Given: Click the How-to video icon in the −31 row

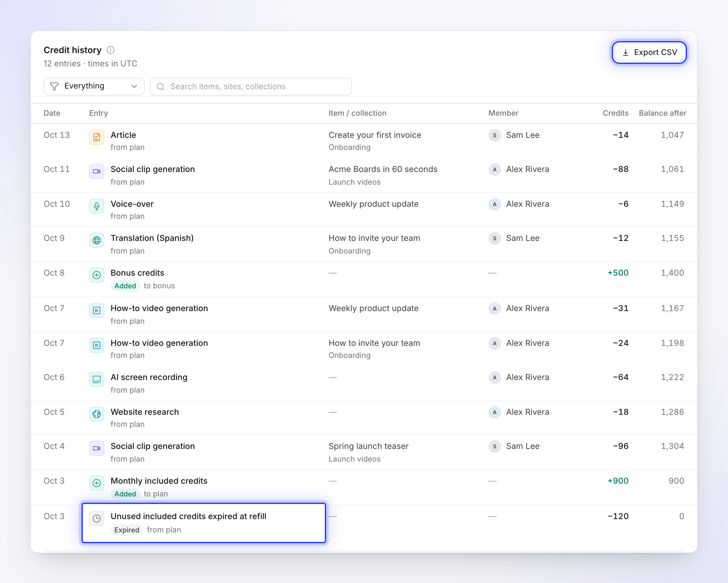Looking at the screenshot, I should click(x=97, y=310).
